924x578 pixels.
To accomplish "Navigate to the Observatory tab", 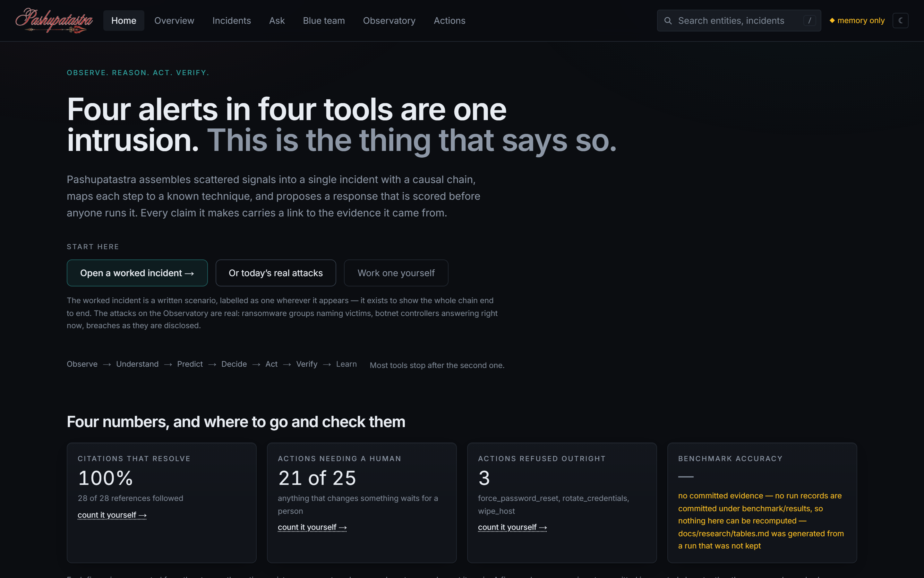I will pyautogui.click(x=389, y=21).
